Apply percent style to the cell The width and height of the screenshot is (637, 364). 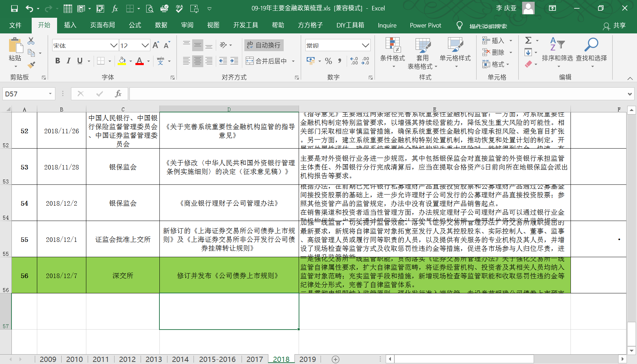pyautogui.click(x=328, y=61)
